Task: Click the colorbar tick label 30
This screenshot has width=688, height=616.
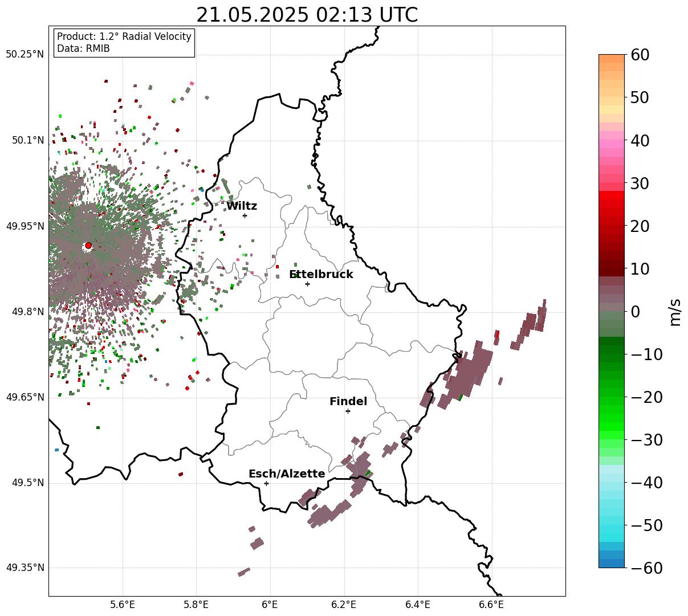Action: (x=641, y=183)
